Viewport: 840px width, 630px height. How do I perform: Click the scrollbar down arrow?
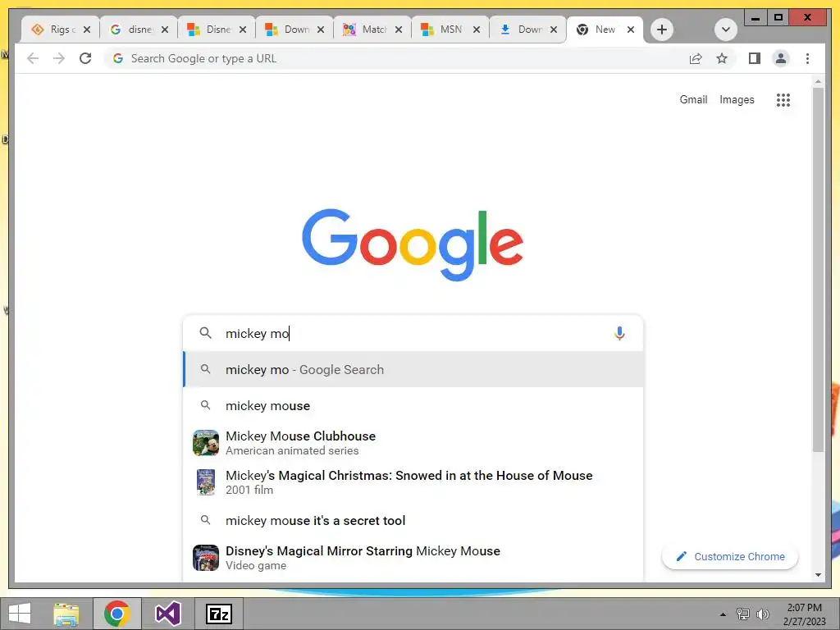coord(818,575)
